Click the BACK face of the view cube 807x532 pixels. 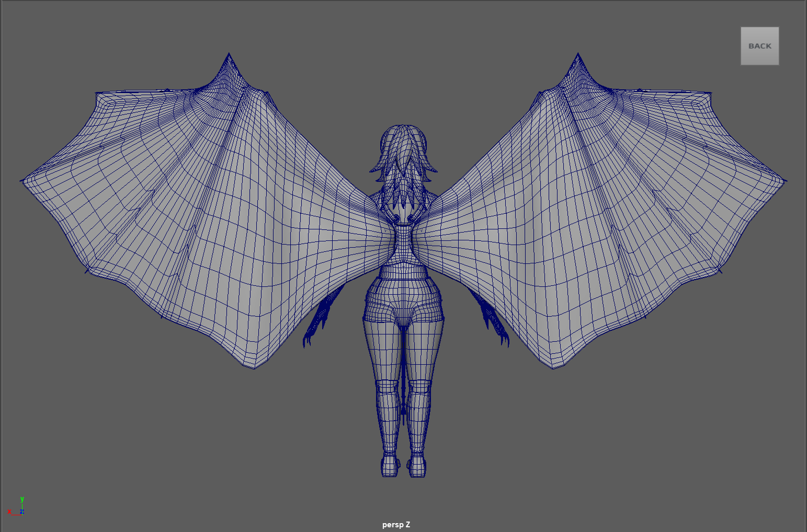(759, 46)
